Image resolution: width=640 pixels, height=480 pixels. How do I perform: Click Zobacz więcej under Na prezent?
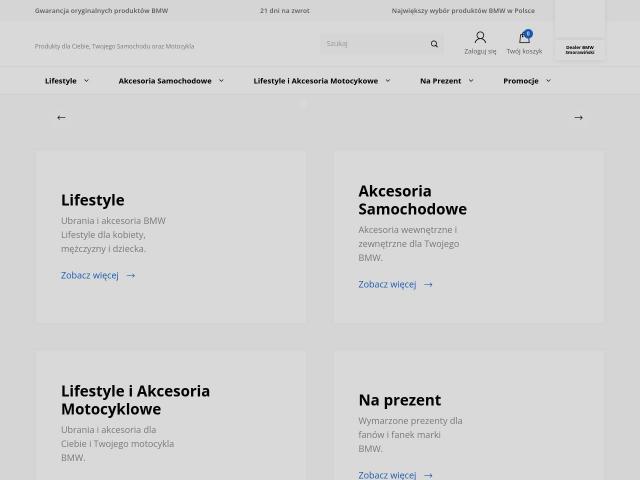tap(387, 476)
